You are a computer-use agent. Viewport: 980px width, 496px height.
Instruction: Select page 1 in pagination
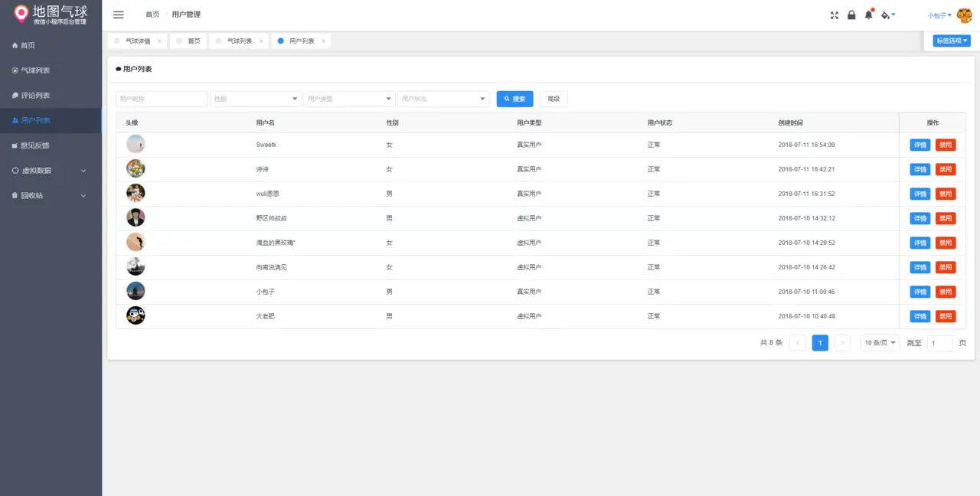(x=820, y=343)
